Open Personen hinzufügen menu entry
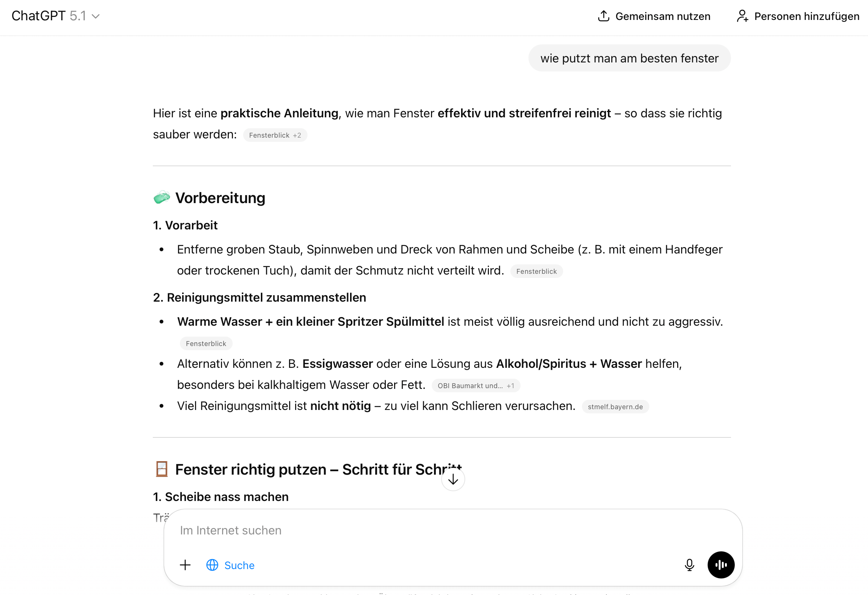Screen dimensions: 868x595 [x=807, y=16]
